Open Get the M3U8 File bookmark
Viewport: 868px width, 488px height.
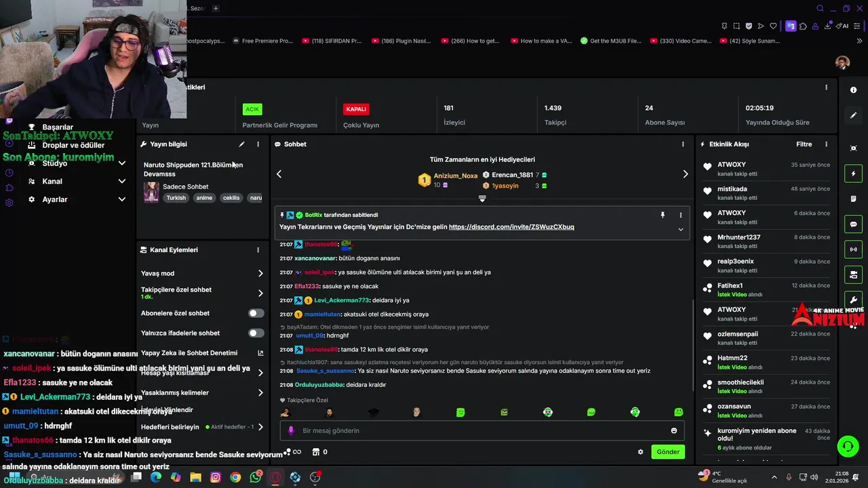[610, 41]
